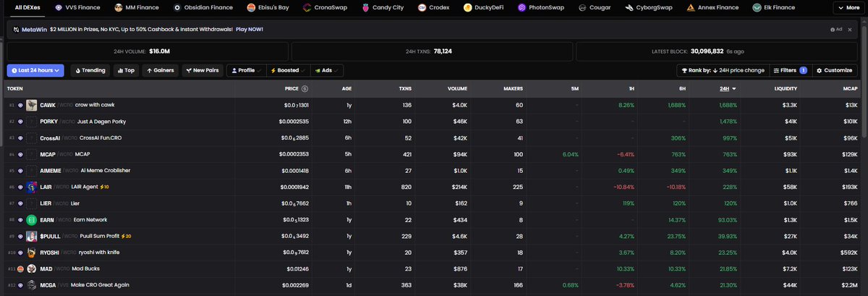Click the MetaWin ad logo icon
868x296 pixels.
click(15, 29)
